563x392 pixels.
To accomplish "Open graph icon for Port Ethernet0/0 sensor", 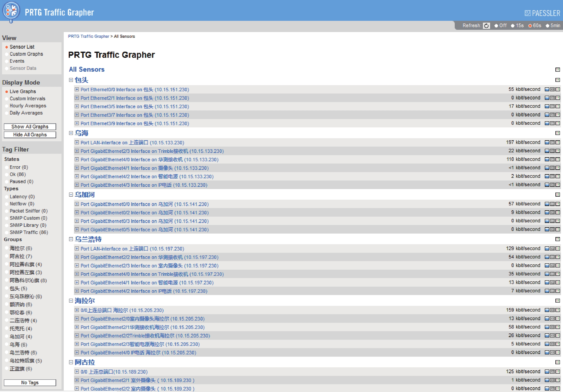I will [x=547, y=89].
